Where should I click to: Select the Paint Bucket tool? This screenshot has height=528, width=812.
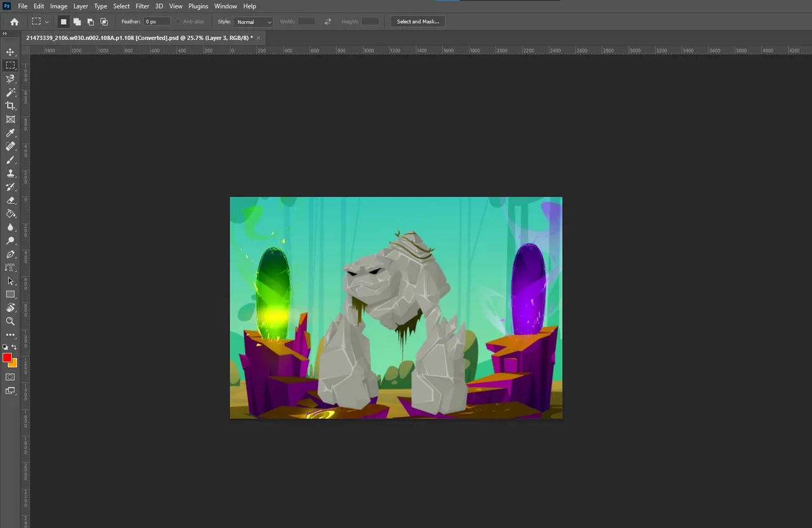10,214
